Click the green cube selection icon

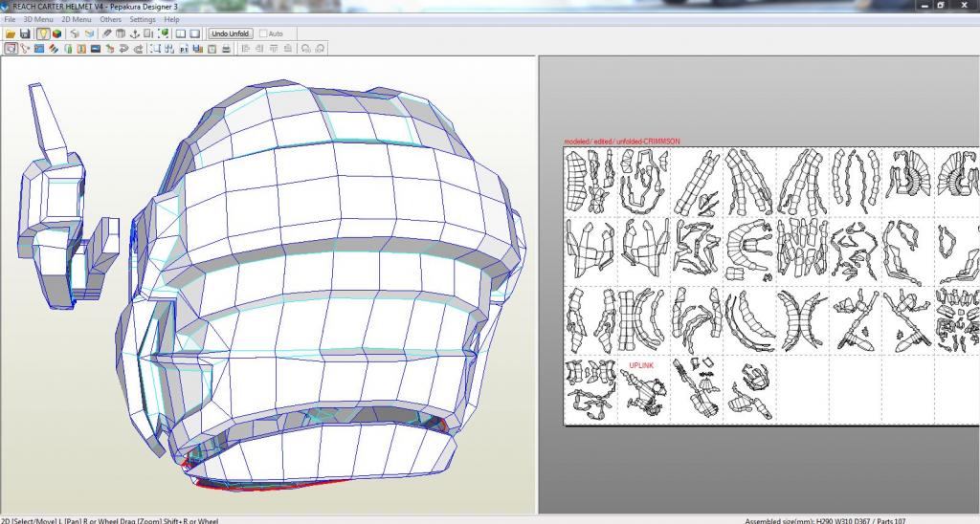(x=163, y=33)
